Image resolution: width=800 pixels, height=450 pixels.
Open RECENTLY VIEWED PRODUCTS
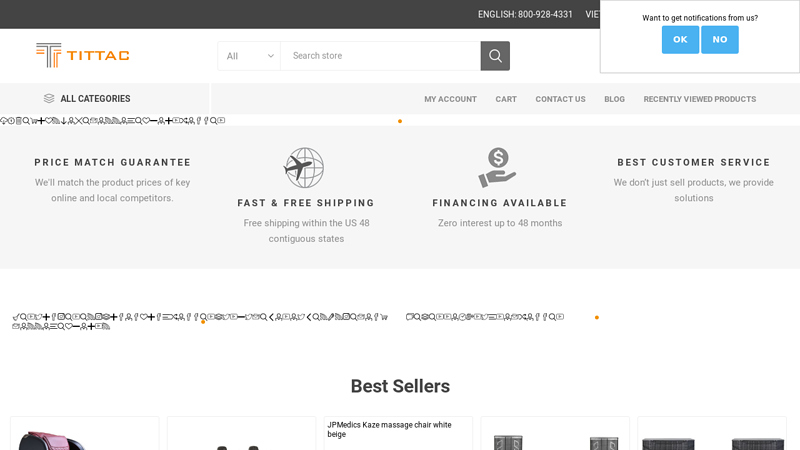699,99
